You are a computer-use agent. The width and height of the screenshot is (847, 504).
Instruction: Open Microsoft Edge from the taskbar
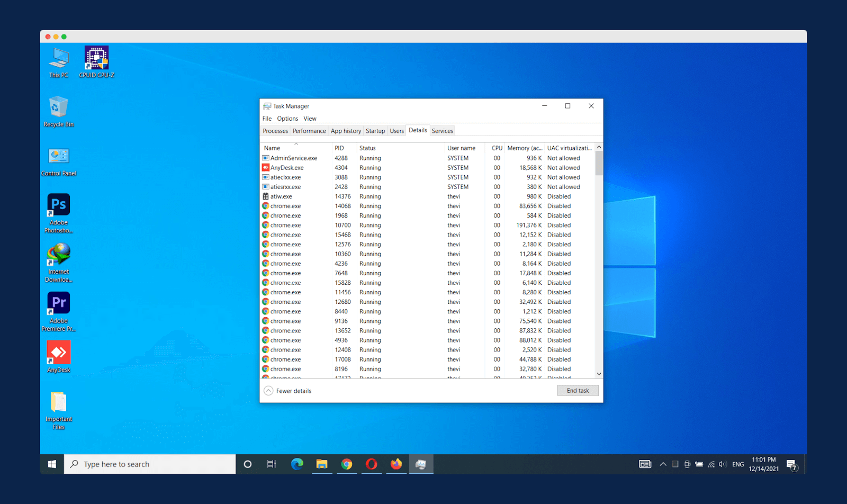[x=298, y=464]
